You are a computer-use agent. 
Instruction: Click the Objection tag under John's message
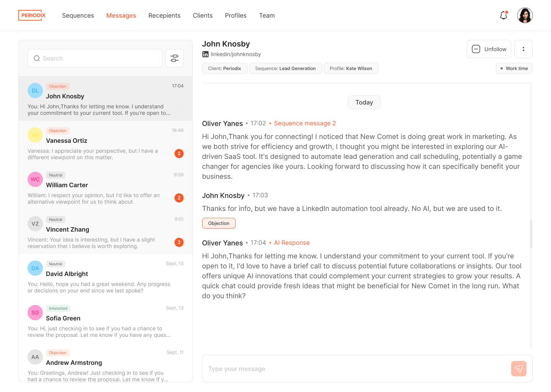(218, 223)
